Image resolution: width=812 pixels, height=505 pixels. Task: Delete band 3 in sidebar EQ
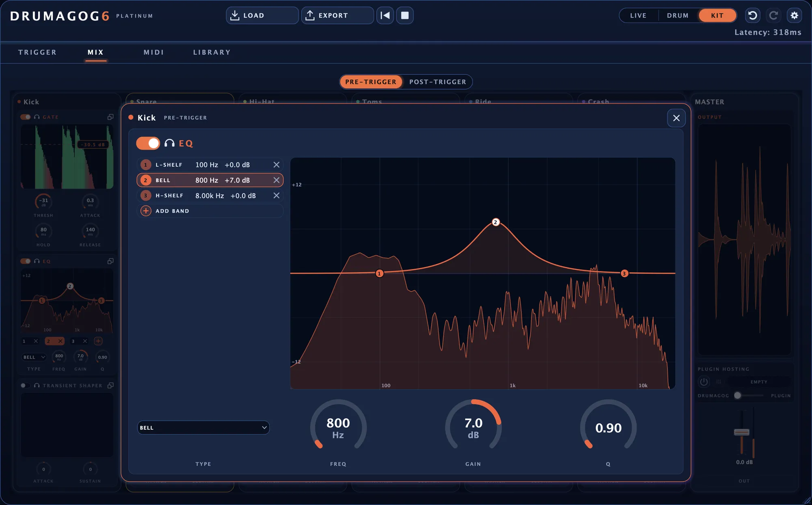click(85, 341)
